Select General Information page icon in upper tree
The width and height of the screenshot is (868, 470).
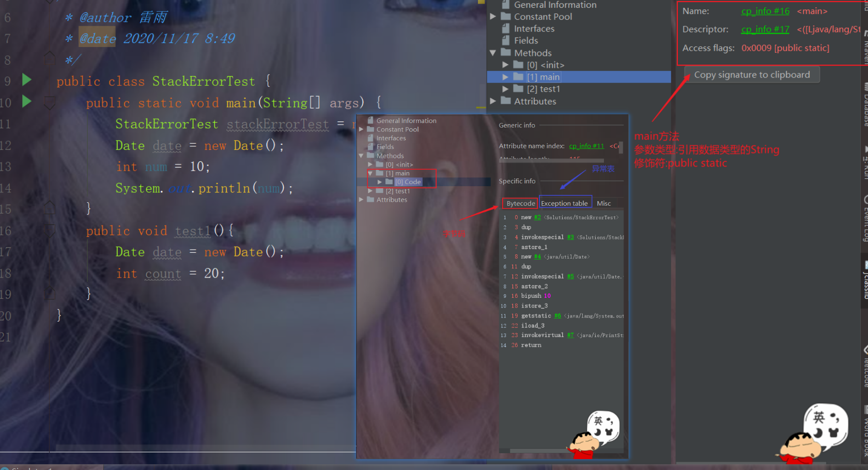click(506, 5)
